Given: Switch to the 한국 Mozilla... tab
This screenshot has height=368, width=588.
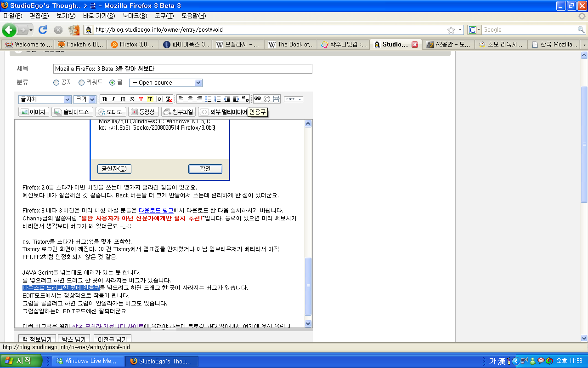Looking at the screenshot, I should point(554,45).
